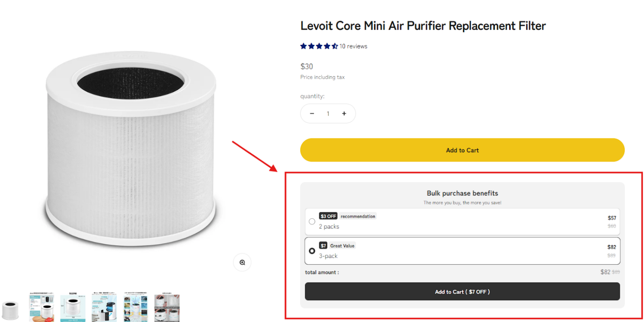
Task: Click Add to Cart ($7 OFF) button
Action: 462,291
